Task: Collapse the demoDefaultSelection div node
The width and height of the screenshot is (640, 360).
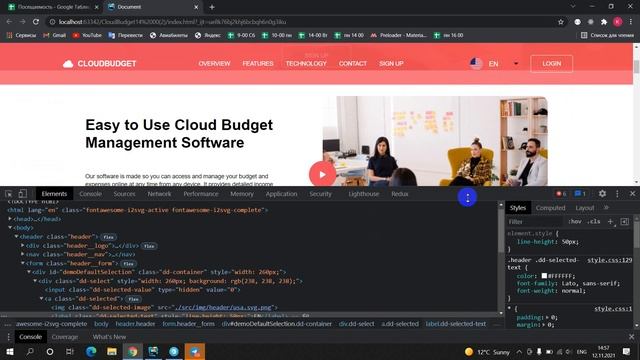Action: [29, 272]
